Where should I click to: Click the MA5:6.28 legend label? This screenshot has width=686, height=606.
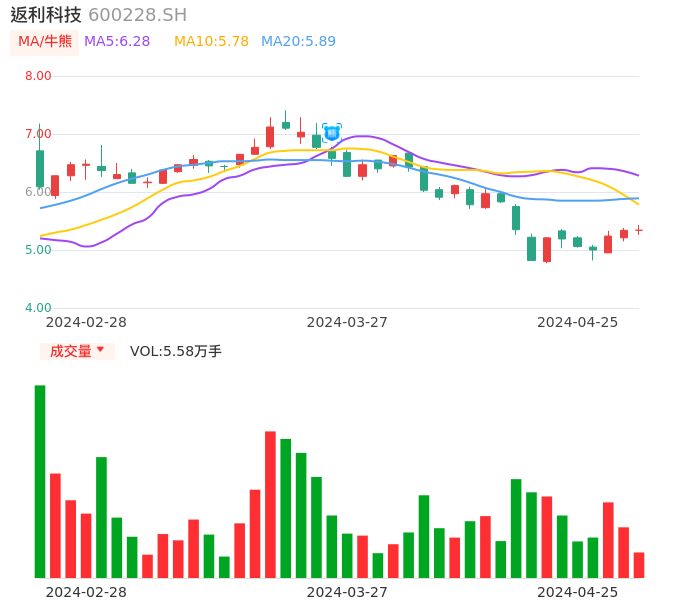[x=117, y=41]
